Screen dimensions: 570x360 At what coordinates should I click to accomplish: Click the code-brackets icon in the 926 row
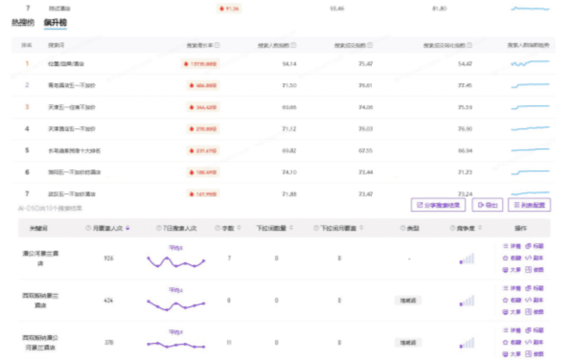[529, 258]
